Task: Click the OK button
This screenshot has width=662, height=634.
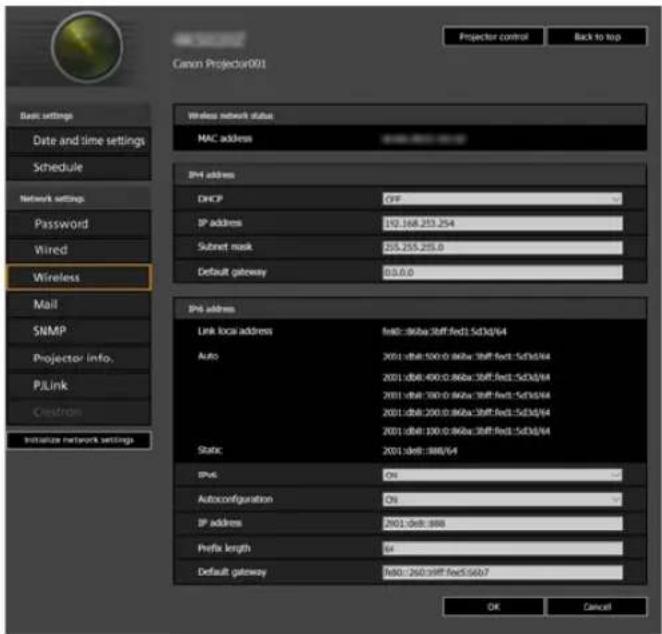Action: click(x=493, y=607)
